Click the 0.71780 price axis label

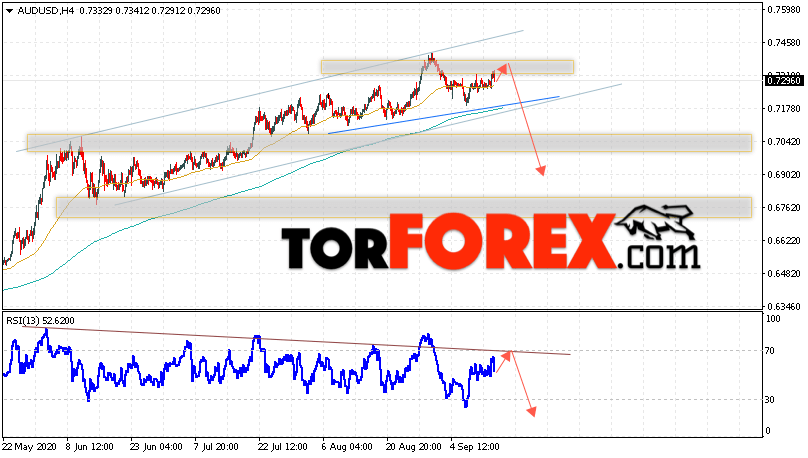(784, 109)
